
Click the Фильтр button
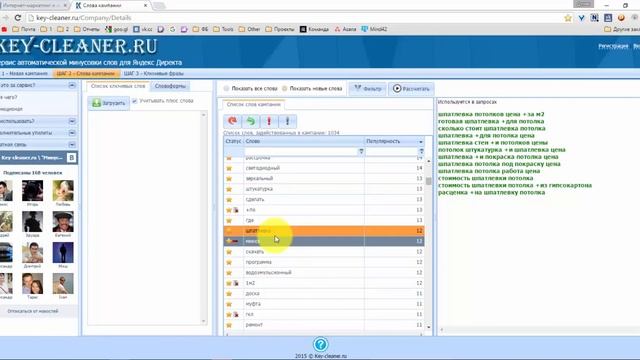(x=367, y=89)
